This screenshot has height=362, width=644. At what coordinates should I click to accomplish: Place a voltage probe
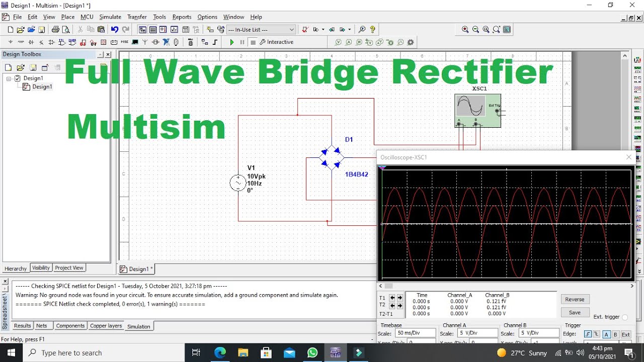[x=338, y=42]
